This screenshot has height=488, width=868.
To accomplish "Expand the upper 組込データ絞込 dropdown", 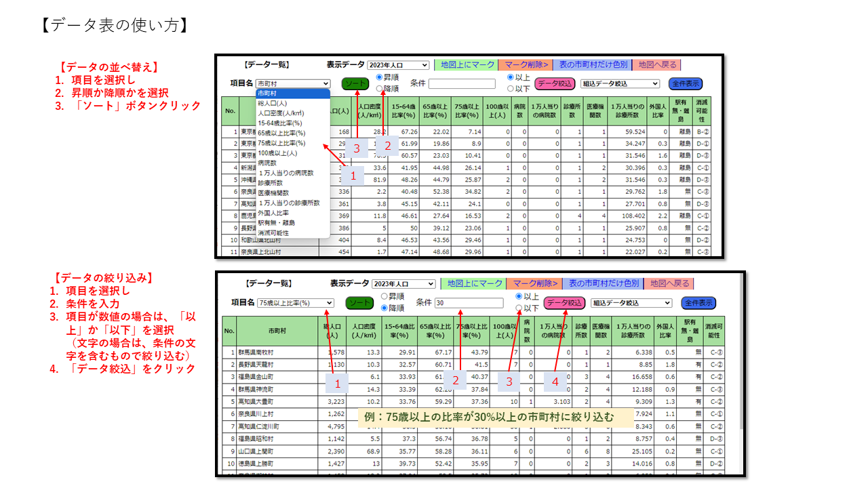I will (620, 83).
